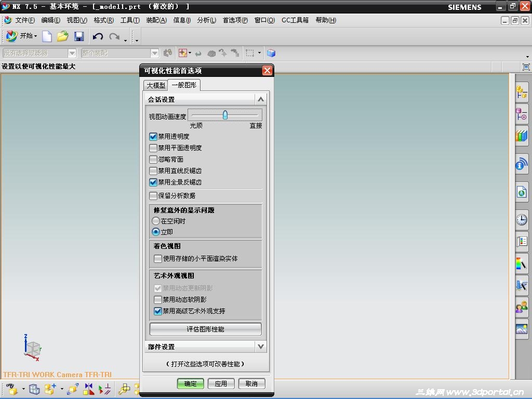The image size is (532, 399).
Task: Open the 编辑(E) menu
Action: click(51, 20)
